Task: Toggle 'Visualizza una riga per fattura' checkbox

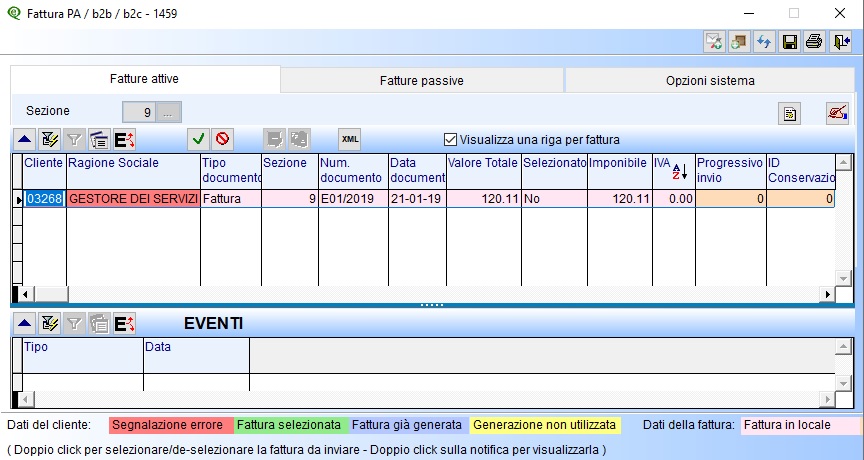Action: pos(450,139)
